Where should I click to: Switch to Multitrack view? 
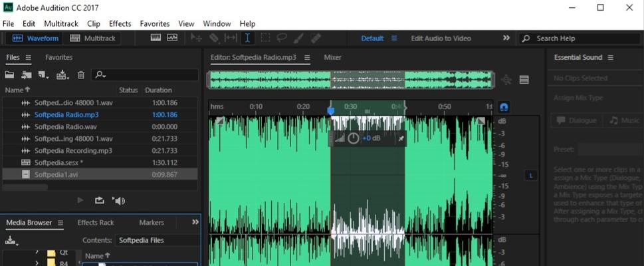(x=92, y=38)
